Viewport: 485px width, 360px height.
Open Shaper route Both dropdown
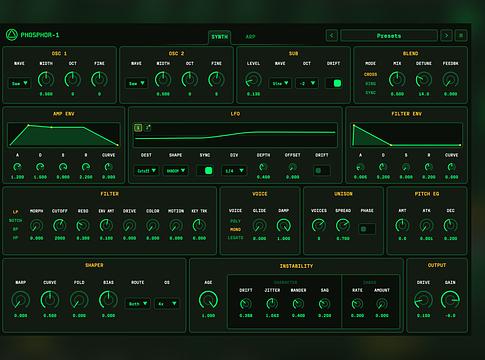coord(138,304)
